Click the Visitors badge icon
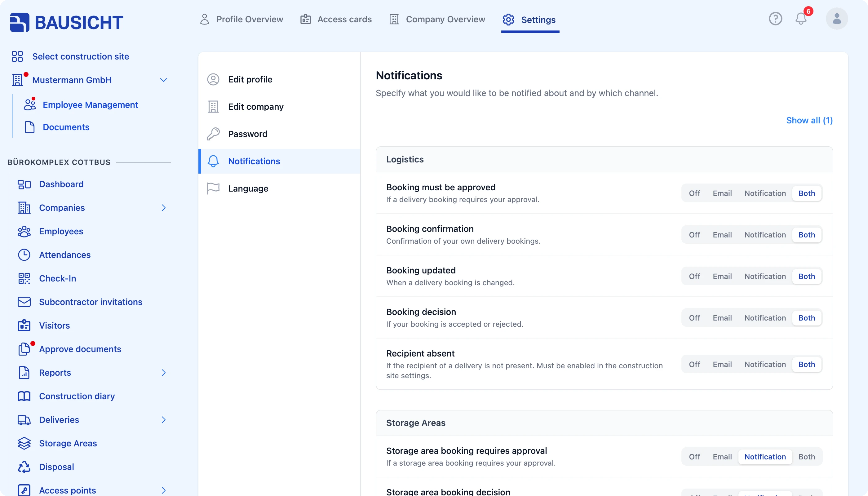 pyautogui.click(x=24, y=325)
